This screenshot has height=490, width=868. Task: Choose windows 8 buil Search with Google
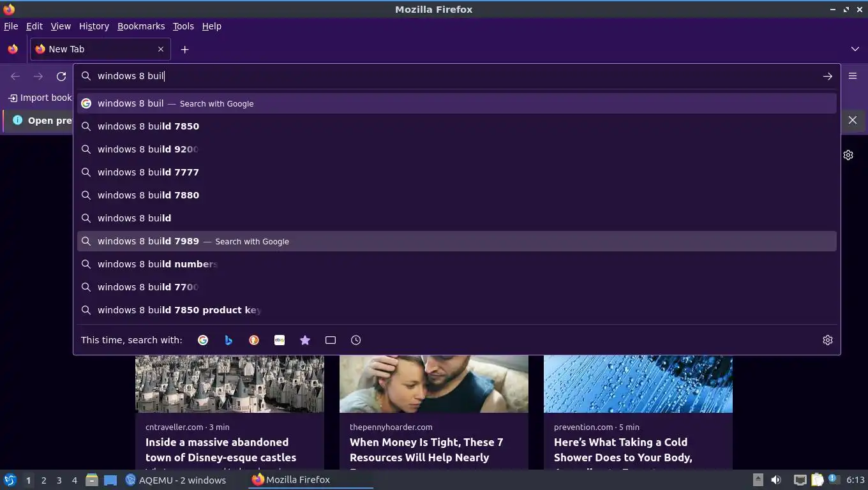[x=457, y=103]
